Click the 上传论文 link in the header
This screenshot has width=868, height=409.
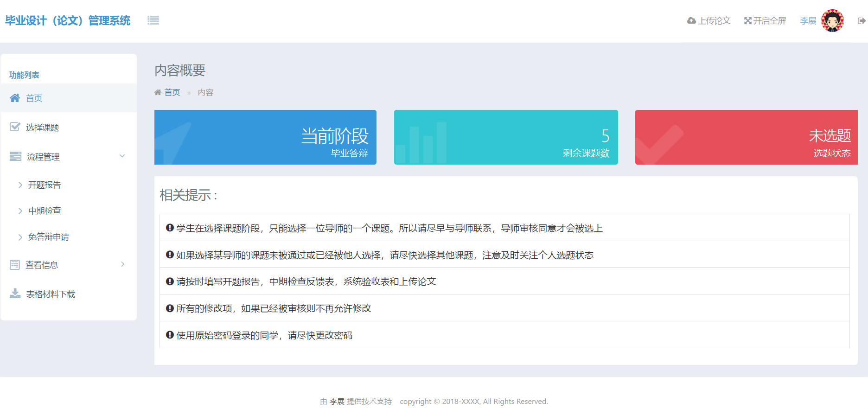[x=709, y=21]
